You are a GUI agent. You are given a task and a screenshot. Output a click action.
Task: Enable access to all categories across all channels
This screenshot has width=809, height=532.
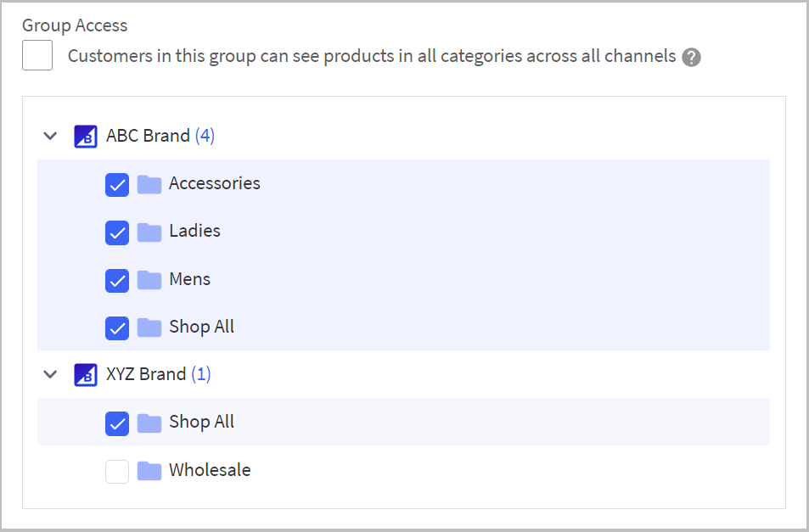coord(37,56)
